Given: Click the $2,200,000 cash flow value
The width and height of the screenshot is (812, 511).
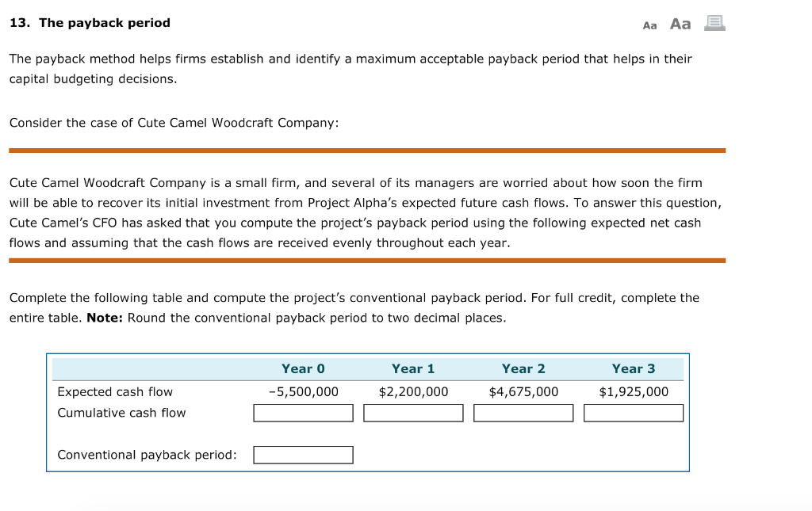Looking at the screenshot, I should 414,391.
